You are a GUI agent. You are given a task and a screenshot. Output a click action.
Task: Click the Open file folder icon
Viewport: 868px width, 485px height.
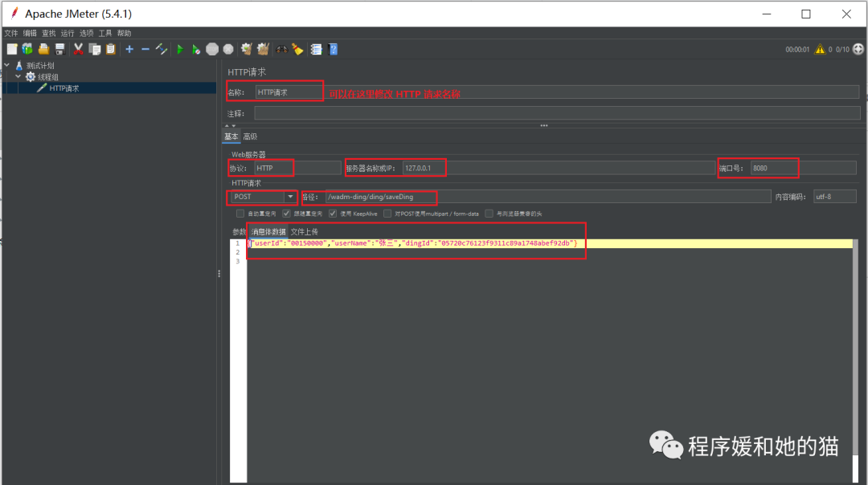pos(43,49)
